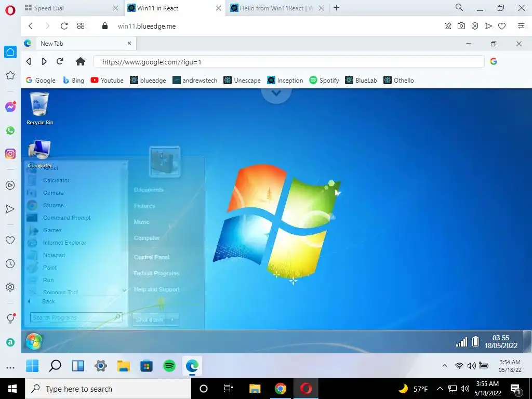Open History clock in Opera sidebar

10,263
